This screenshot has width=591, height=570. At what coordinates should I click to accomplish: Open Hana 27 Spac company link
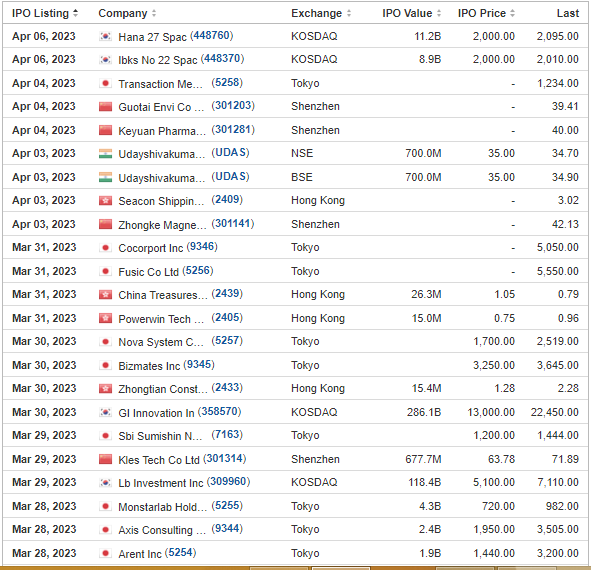click(x=152, y=37)
